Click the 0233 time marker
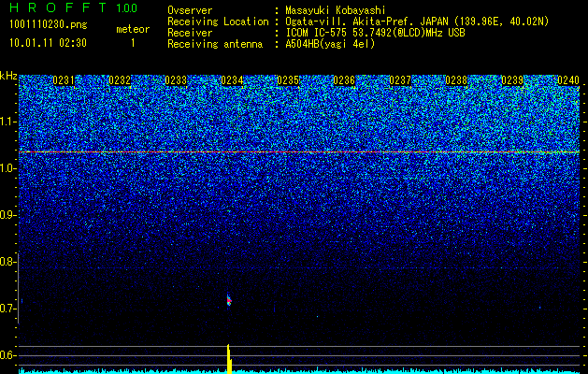The image size is (588, 374). (x=176, y=80)
